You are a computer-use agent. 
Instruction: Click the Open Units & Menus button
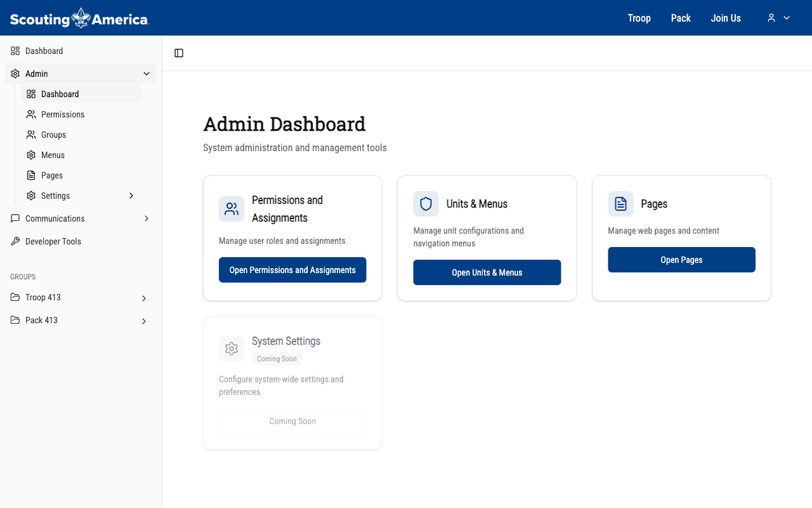[487, 272]
